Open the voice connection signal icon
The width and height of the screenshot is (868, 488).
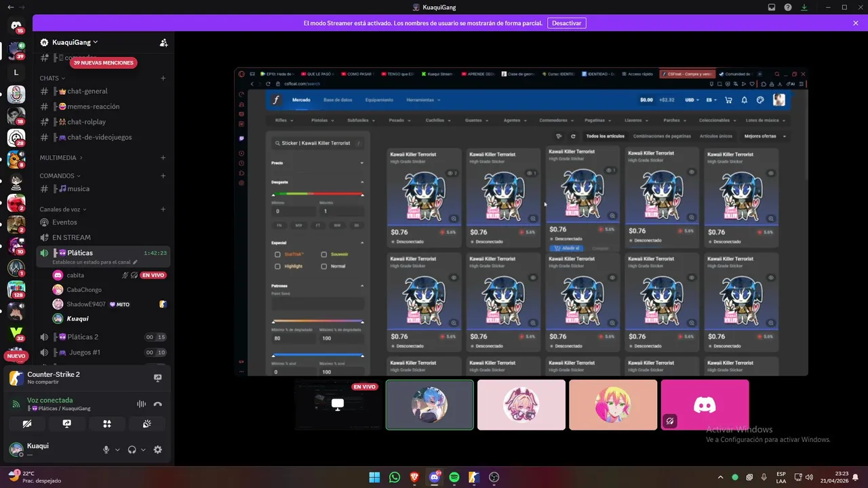click(x=16, y=404)
